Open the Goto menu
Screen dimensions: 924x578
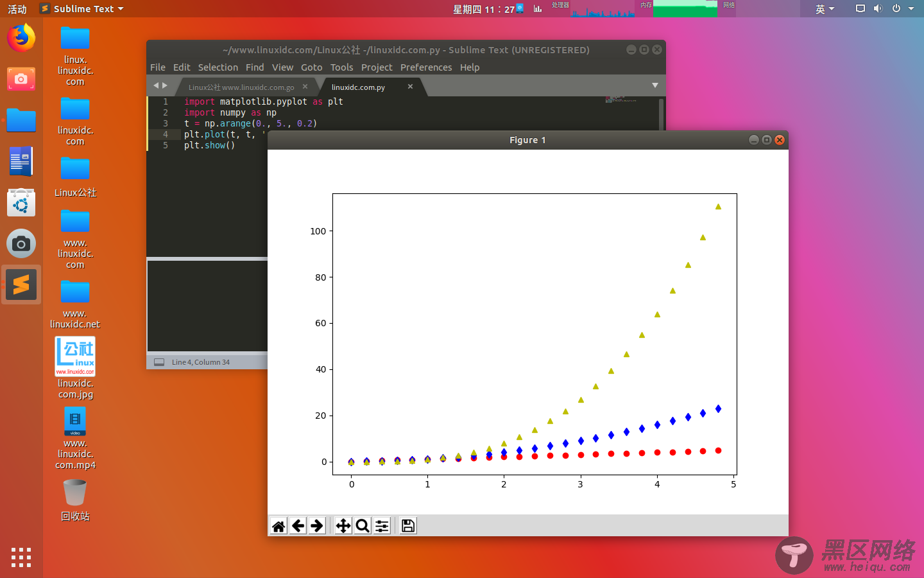click(x=312, y=67)
